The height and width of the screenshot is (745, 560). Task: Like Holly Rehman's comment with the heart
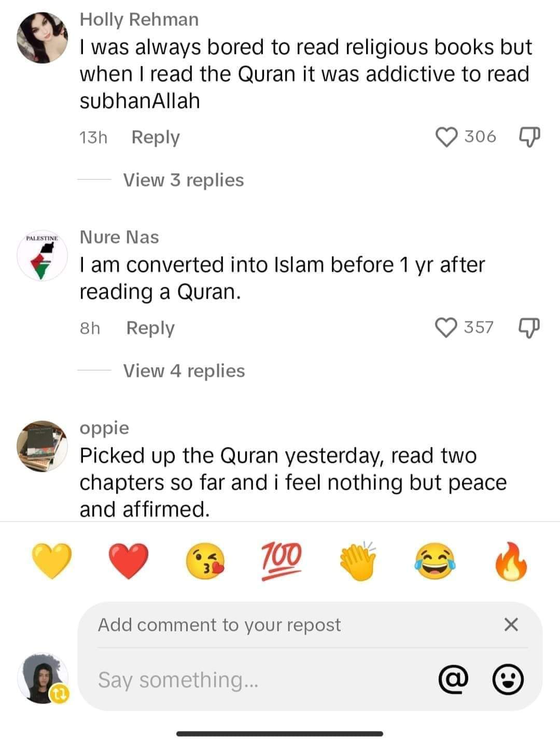tap(446, 137)
